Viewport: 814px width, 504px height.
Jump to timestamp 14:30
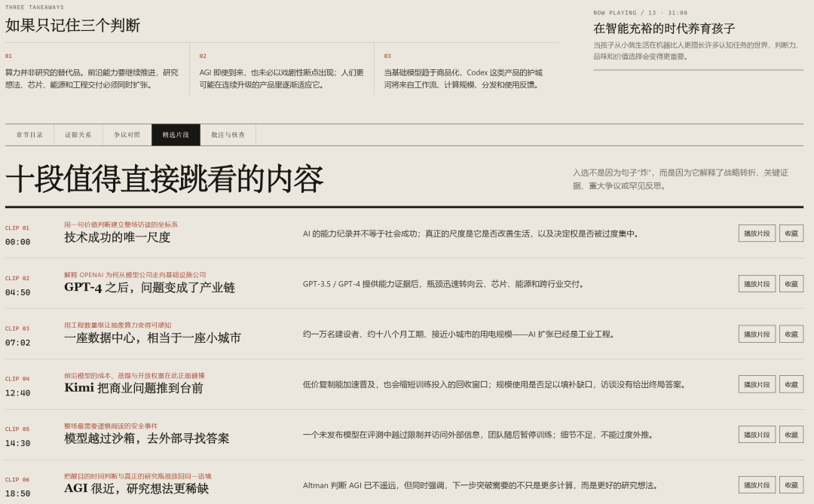coord(17,443)
